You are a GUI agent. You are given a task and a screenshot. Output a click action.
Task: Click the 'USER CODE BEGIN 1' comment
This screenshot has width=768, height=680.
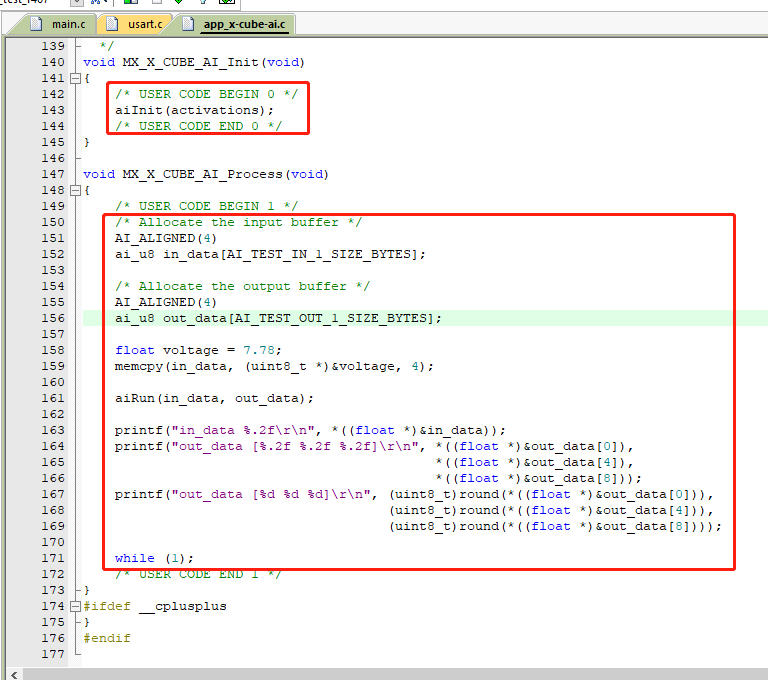(206, 206)
